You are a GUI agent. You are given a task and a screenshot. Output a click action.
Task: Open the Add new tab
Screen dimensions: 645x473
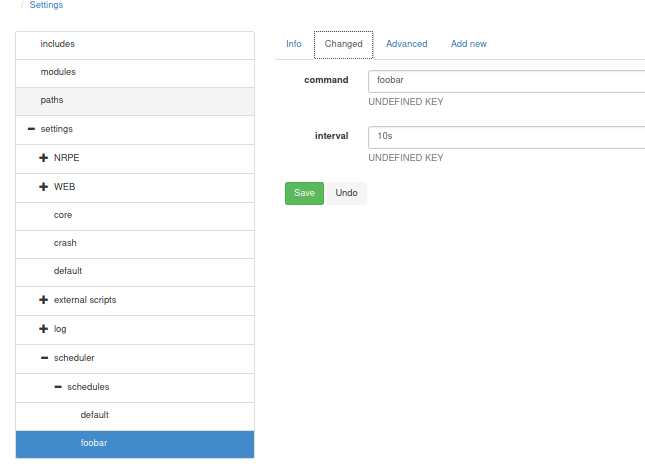pyautogui.click(x=468, y=44)
